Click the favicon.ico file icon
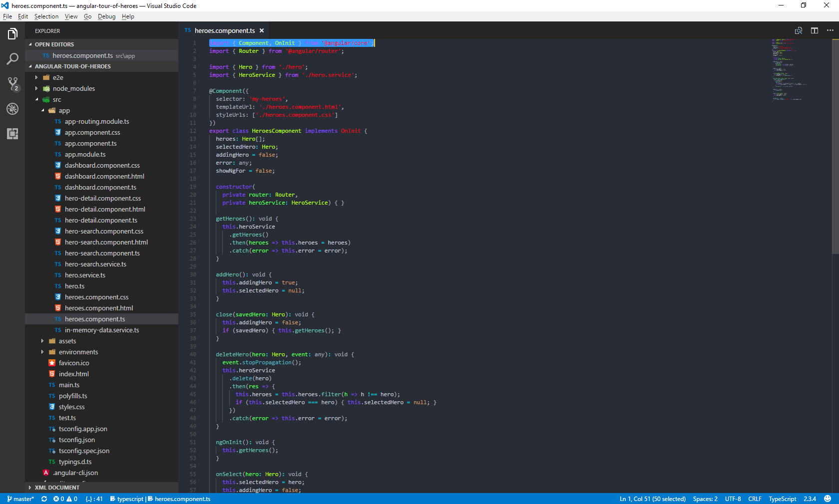Image resolution: width=839 pixels, height=504 pixels. click(52, 363)
